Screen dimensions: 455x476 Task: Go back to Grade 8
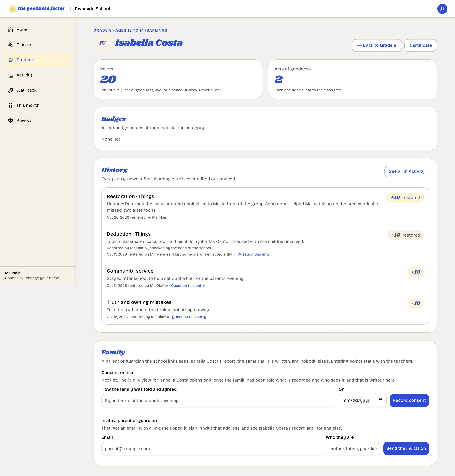376,45
